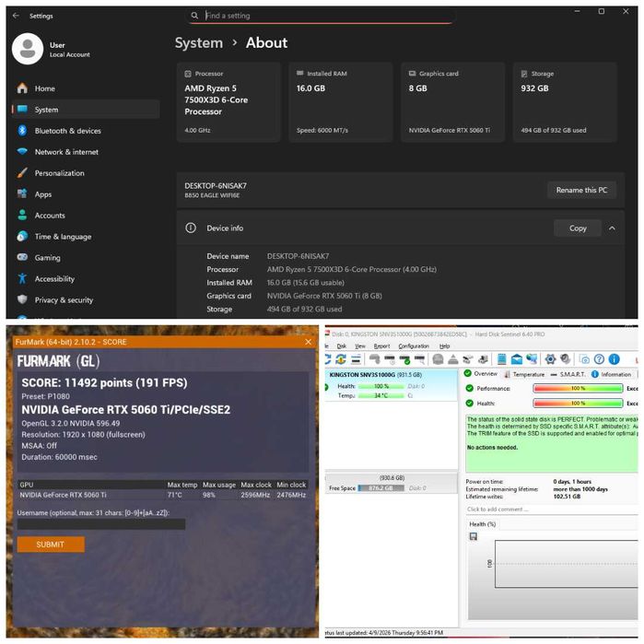The width and height of the screenshot is (644, 644).
Task: Select System in Settings sidebar
Action: pyautogui.click(x=86, y=110)
